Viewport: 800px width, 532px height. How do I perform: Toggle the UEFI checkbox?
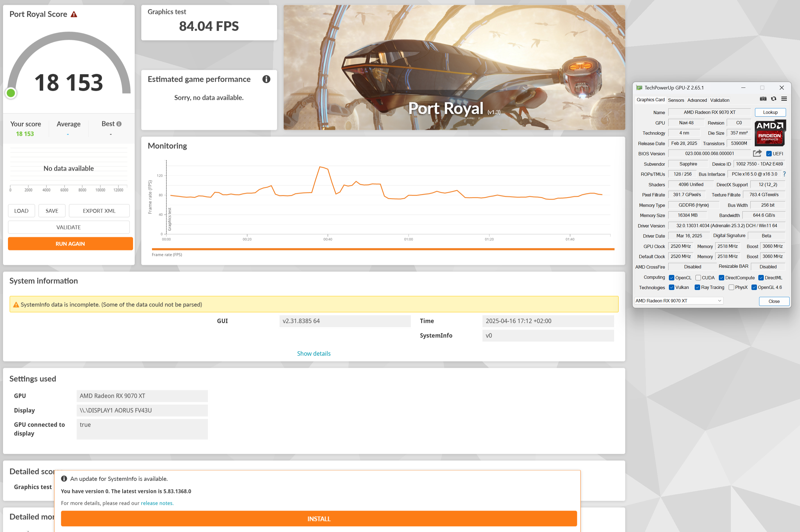click(769, 154)
